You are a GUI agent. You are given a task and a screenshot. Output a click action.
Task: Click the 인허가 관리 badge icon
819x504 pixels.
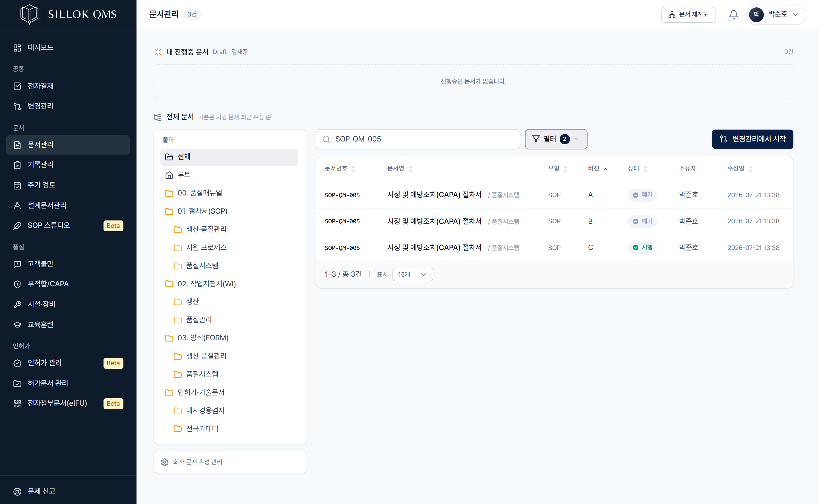click(x=17, y=363)
